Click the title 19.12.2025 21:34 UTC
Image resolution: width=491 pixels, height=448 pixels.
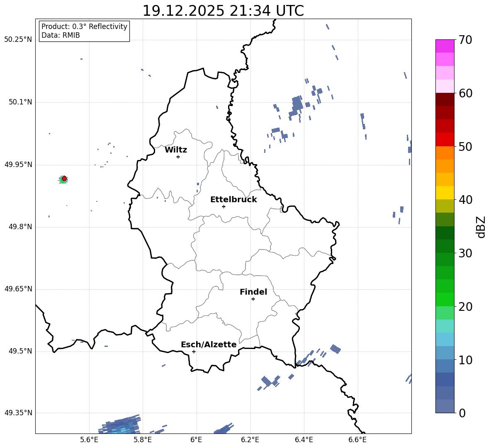(223, 11)
